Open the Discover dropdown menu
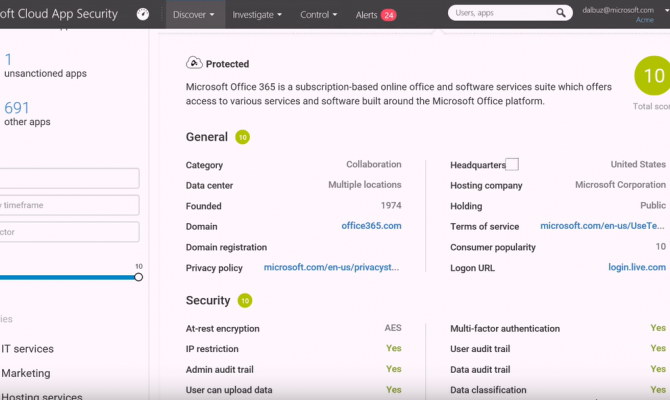This screenshot has height=400, width=670. (x=194, y=15)
